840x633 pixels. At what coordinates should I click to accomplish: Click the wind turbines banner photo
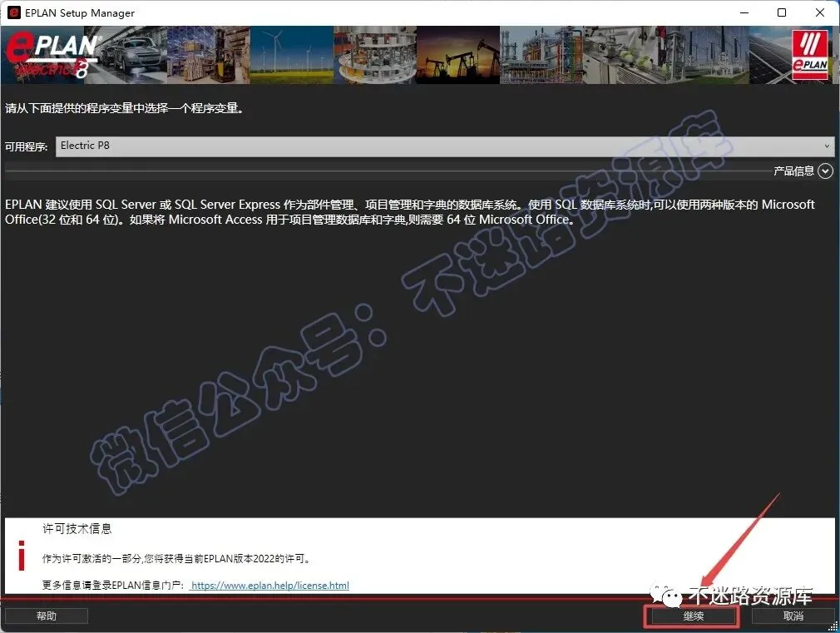coord(291,55)
